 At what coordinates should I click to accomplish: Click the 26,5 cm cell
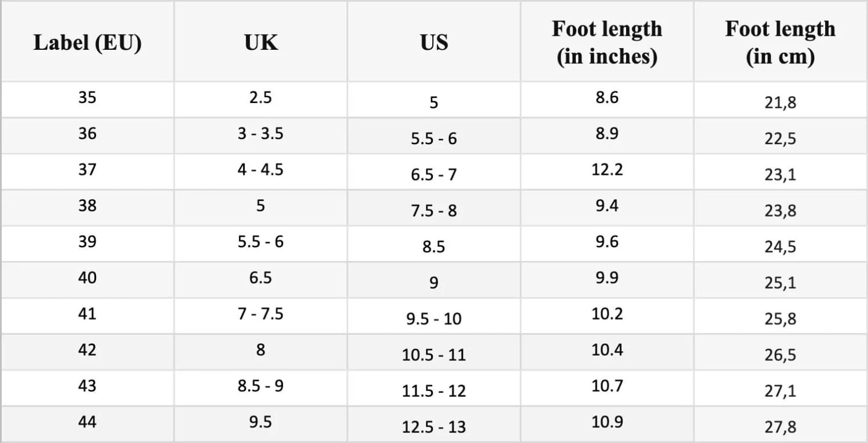tap(780, 355)
